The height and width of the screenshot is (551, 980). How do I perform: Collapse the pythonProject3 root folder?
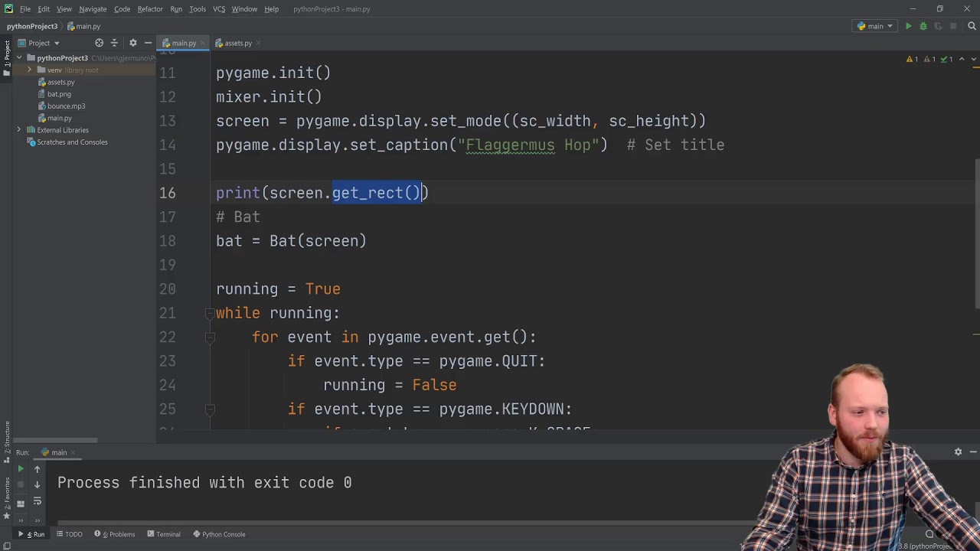(x=19, y=58)
